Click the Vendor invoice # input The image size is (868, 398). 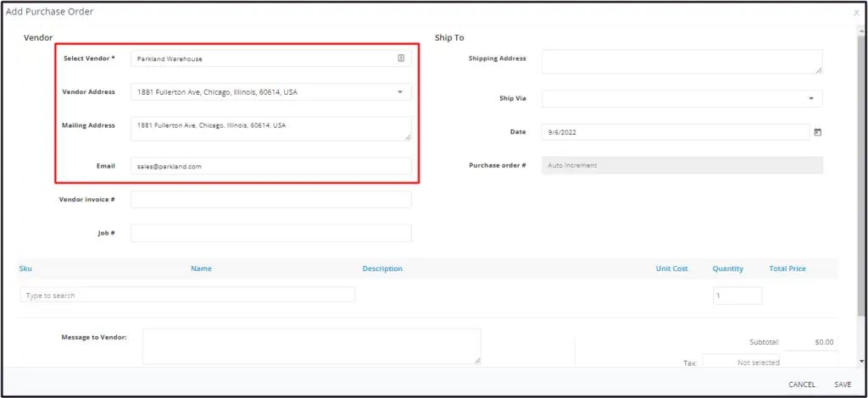271,200
